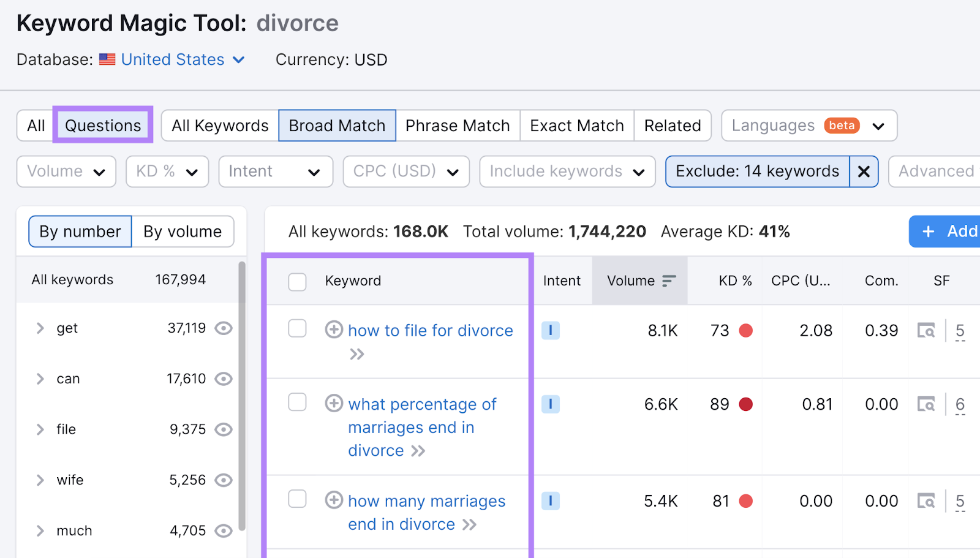Image resolution: width=980 pixels, height=558 pixels.
Task: Expand the 'get' keyword group
Action: coord(40,328)
